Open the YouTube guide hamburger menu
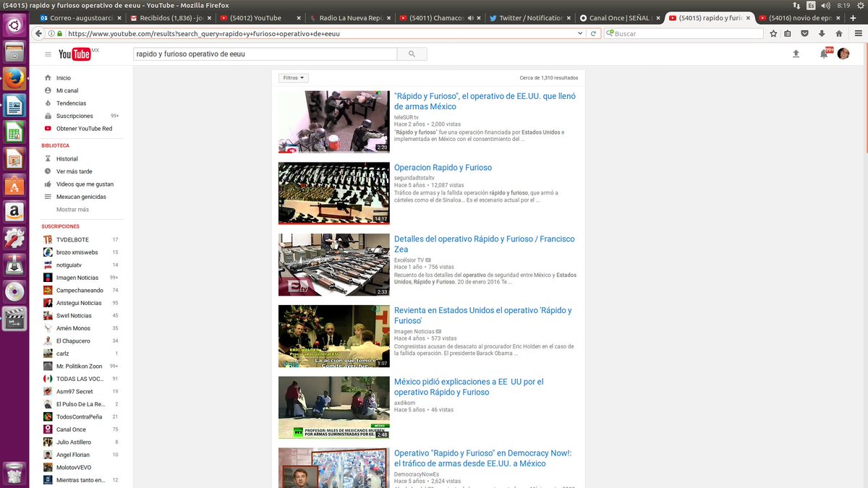 point(48,54)
